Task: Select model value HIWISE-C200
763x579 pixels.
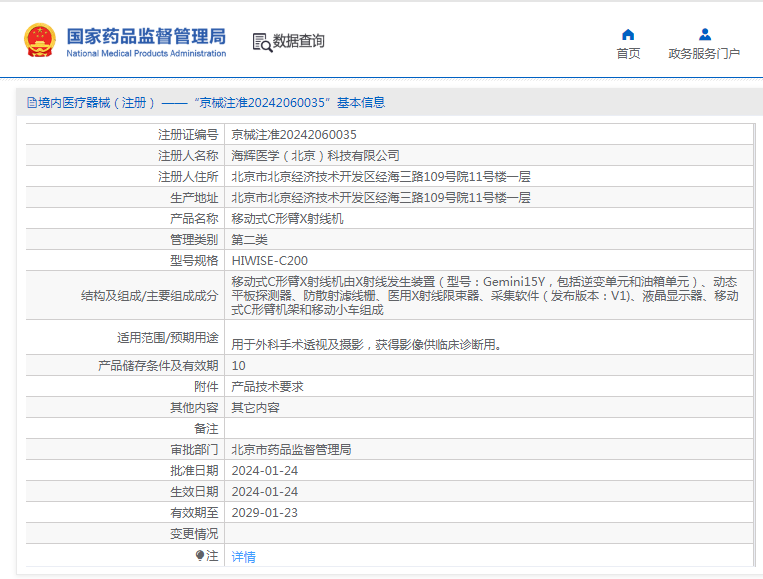Action: 270,261
